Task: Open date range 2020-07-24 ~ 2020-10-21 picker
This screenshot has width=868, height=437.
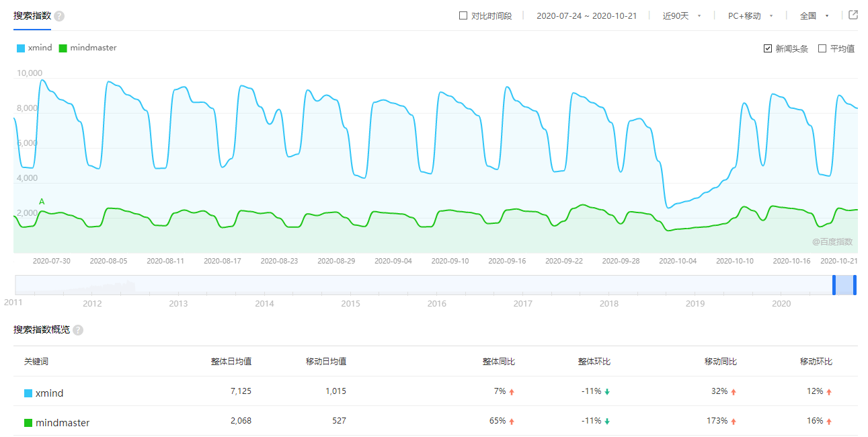Action: click(x=586, y=15)
